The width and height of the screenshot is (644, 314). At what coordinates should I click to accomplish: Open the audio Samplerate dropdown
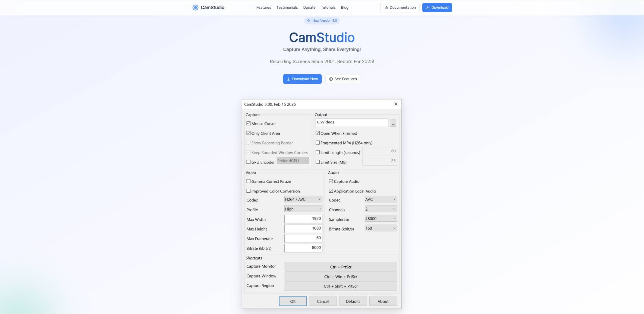coord(380,218)
